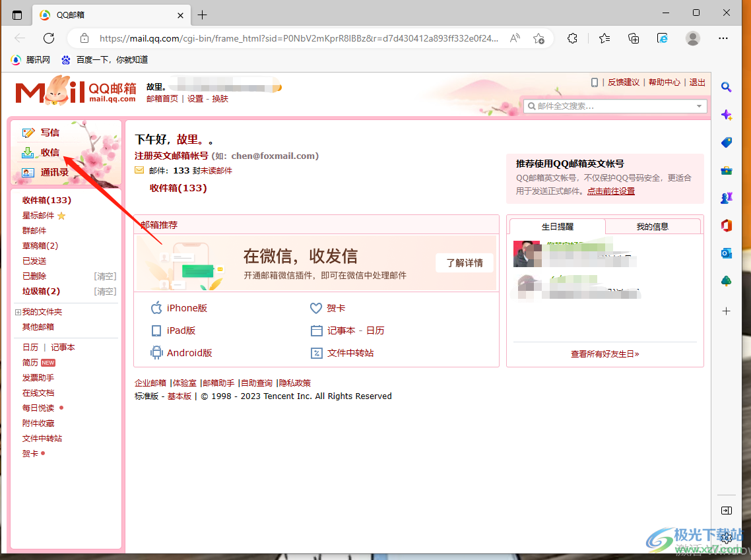Click 查看所有好友生日 link

tap(605, 354)
